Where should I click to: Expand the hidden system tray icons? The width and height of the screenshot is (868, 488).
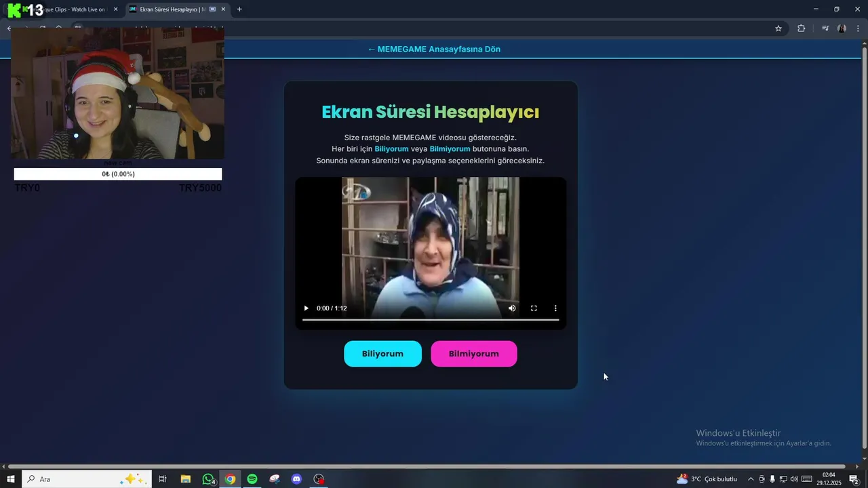click(x=751, y=479)
